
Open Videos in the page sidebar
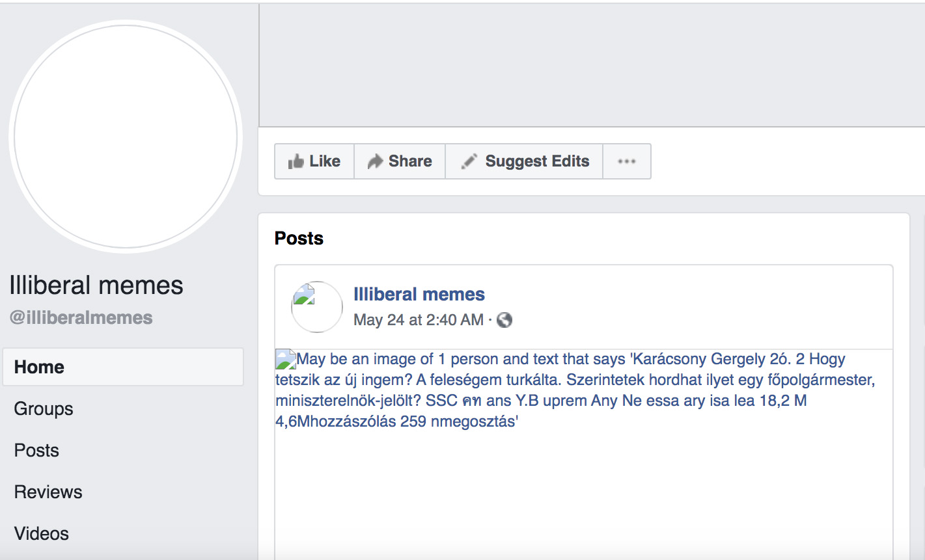[x=42, y=533]
